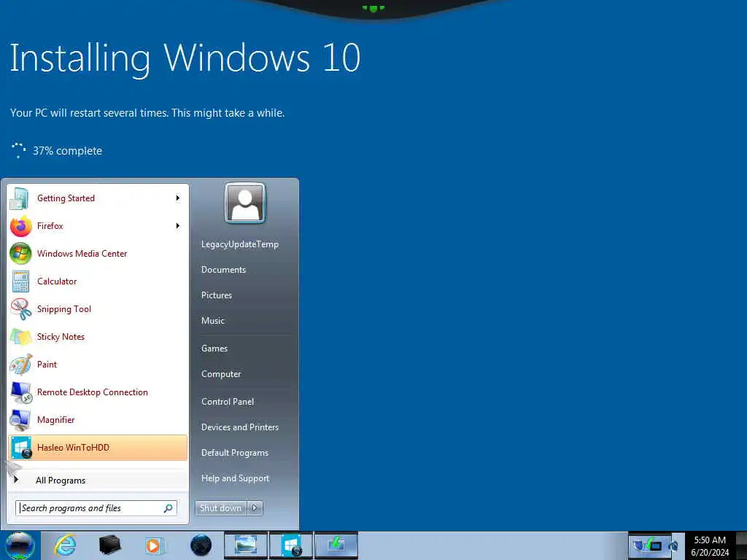
Task: Click the Paint palette icon
Action: pos(21,365)
